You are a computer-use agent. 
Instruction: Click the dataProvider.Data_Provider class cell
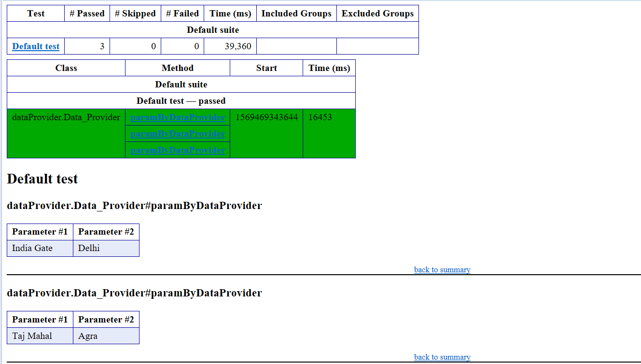(66, 117)
